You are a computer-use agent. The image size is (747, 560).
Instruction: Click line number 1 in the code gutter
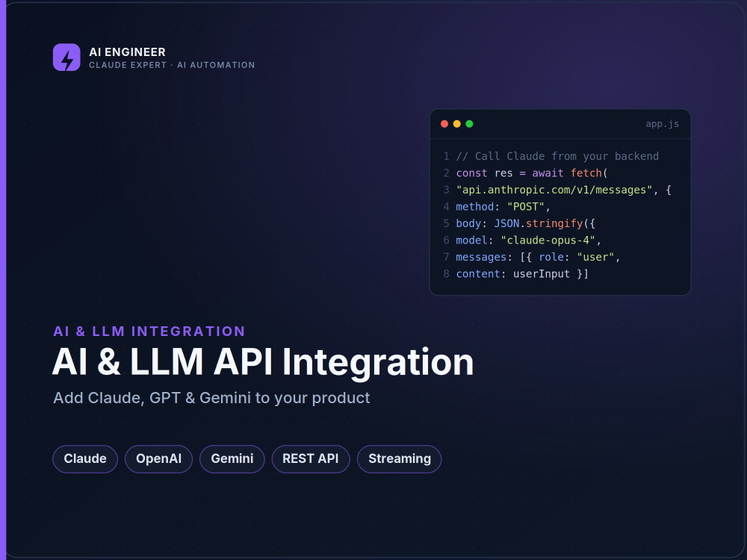coord(447,156)
